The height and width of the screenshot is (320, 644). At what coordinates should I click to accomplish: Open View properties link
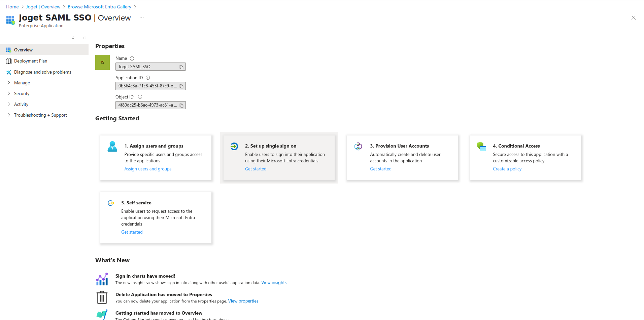(x=243, y=301)
